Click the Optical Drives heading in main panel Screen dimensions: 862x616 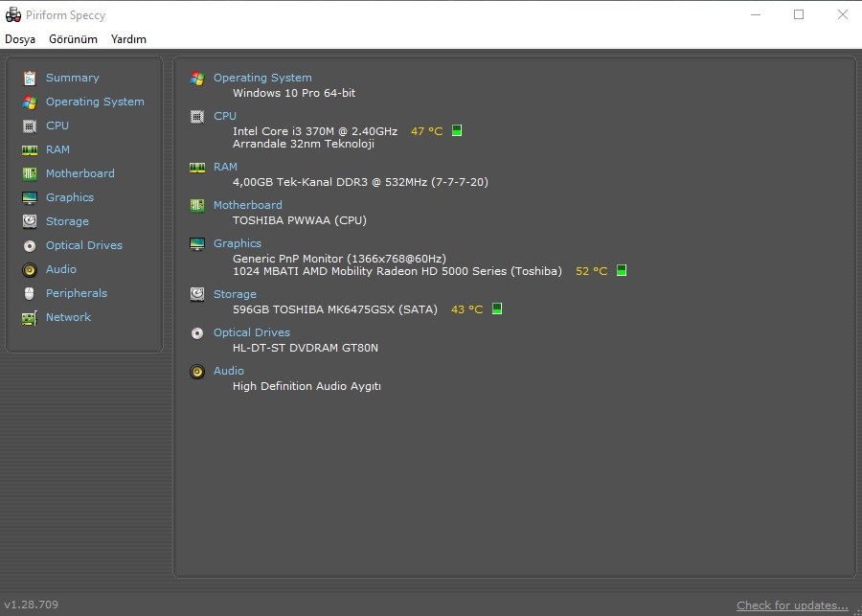coord(251,332)
